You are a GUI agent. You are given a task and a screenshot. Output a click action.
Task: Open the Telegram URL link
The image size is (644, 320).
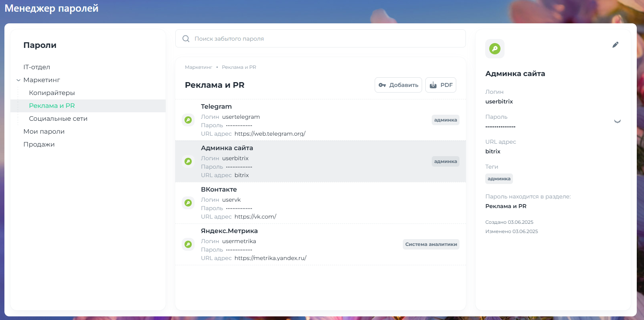(270, 134)
